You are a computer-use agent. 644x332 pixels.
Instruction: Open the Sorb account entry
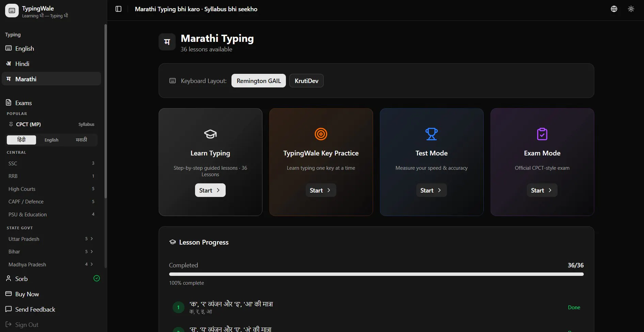coord(51,279)
